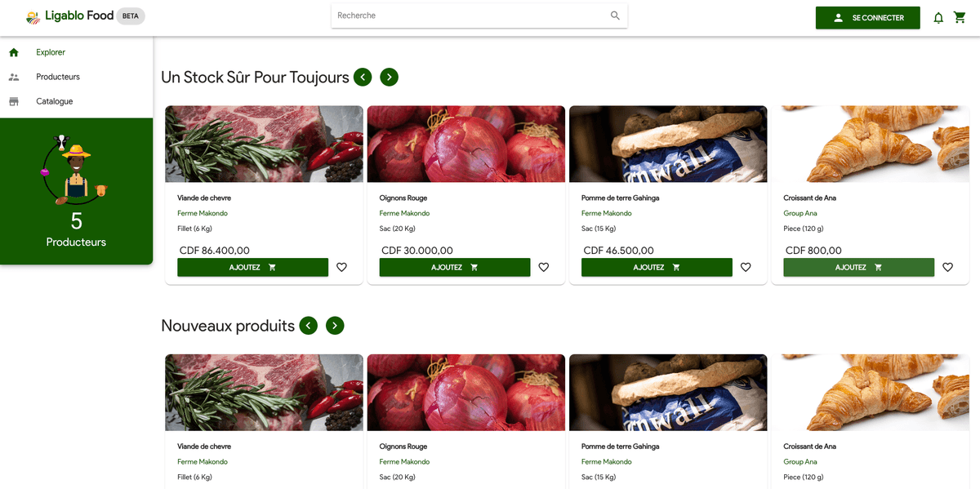Click the Recherche search field
Screen dimensions: 980x489
pyautogui.click(x=470, y=16)
